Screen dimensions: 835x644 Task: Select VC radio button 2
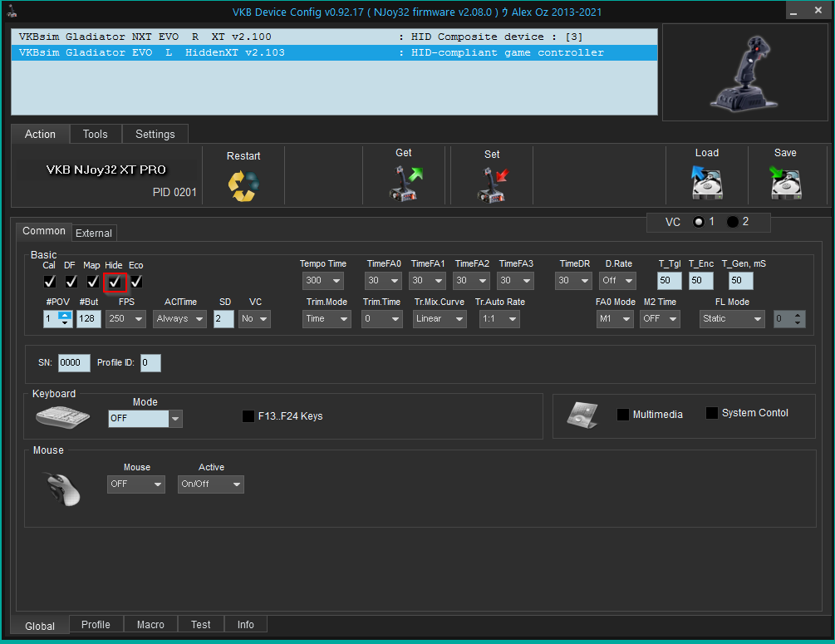(733, 222)
